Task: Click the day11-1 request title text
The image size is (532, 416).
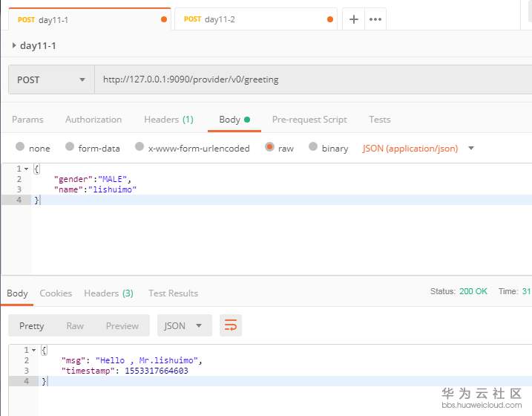Action: [38, 45]
